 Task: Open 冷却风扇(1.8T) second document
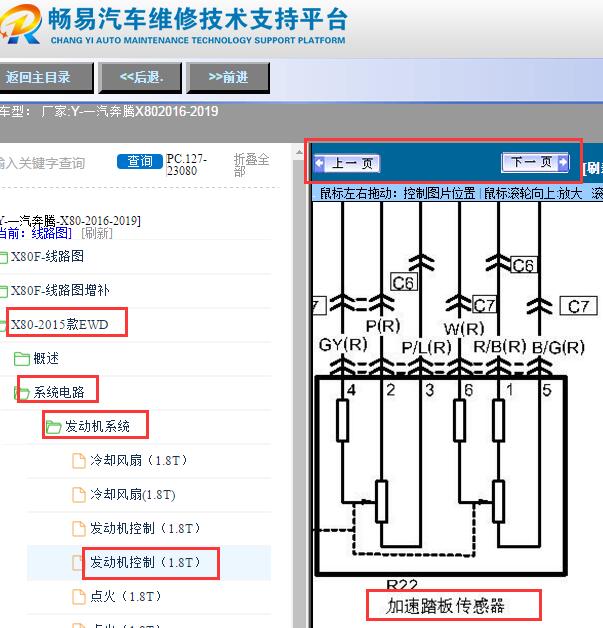coord(133,494)
